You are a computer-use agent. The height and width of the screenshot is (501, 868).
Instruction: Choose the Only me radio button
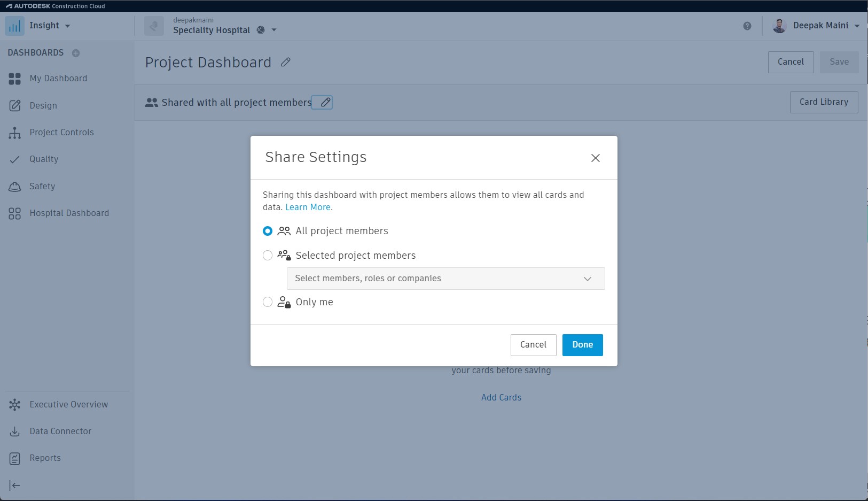(x=268, y=302)
